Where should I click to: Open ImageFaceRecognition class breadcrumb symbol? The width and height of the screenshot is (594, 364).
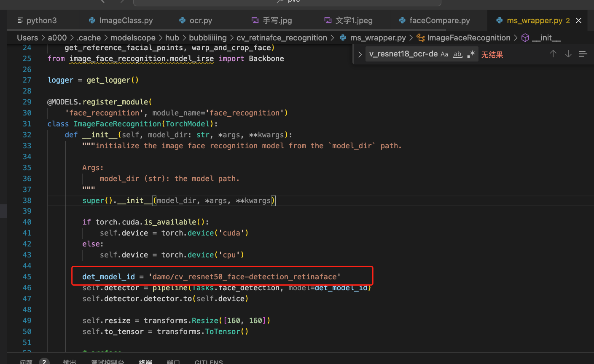click(x=468, y=38)
